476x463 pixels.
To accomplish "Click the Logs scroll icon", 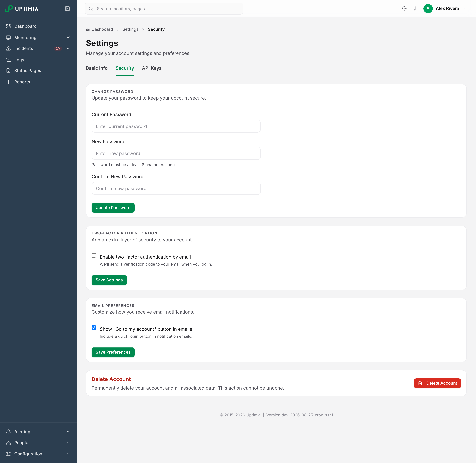I will (8, 60).
